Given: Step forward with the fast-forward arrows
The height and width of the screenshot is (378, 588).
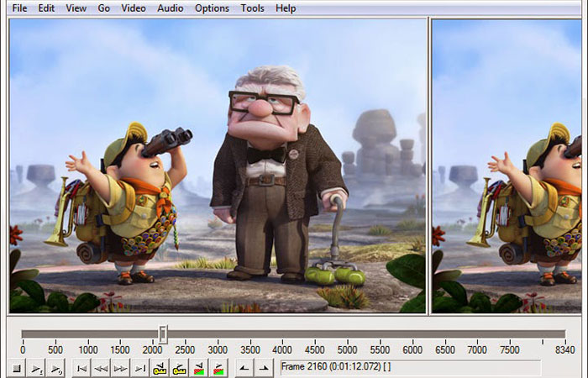Looking at the screenshot, I should pos(120,368).
